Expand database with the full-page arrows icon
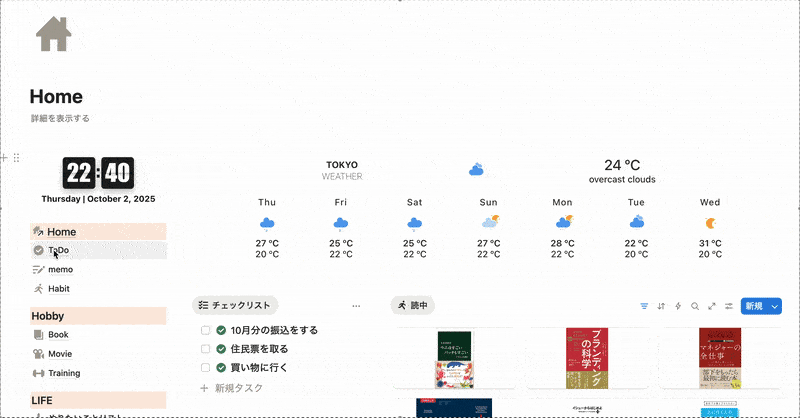The width and height of the screenshot is (800, 418). (x=712, y=306)
